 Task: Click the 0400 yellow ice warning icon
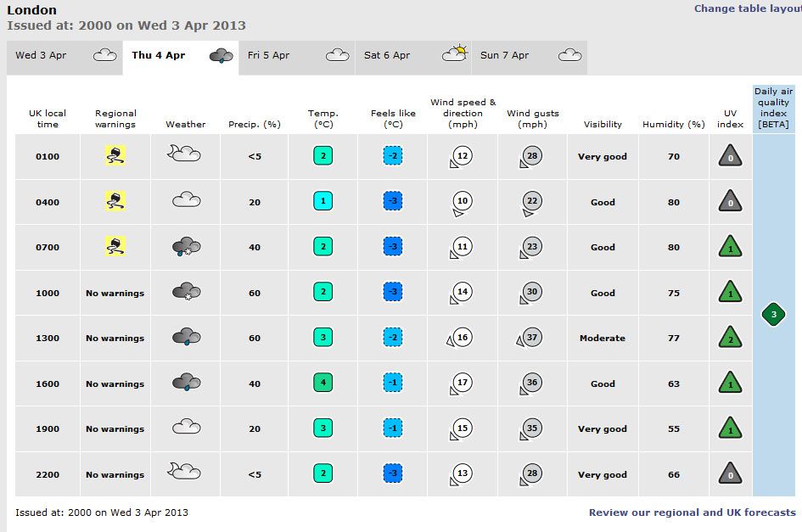click(x=115, y=202)
